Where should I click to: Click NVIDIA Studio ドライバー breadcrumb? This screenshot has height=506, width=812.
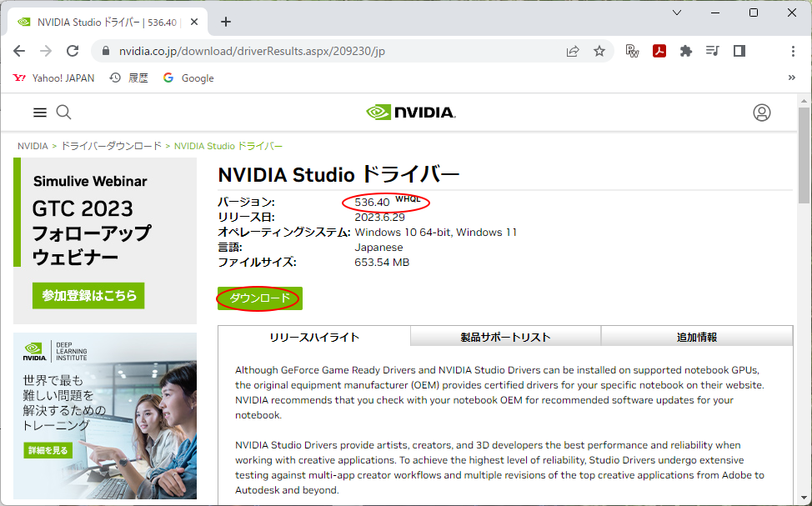coord(228,146)
